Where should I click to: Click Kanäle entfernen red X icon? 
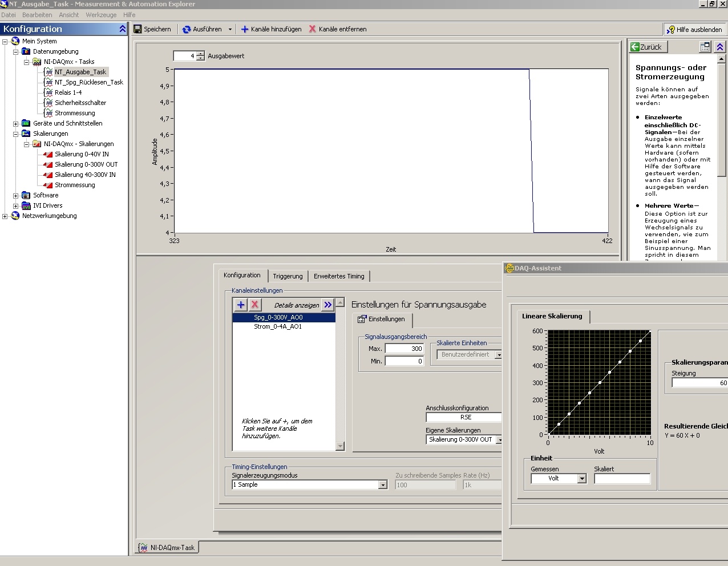[x=313, y=29]
